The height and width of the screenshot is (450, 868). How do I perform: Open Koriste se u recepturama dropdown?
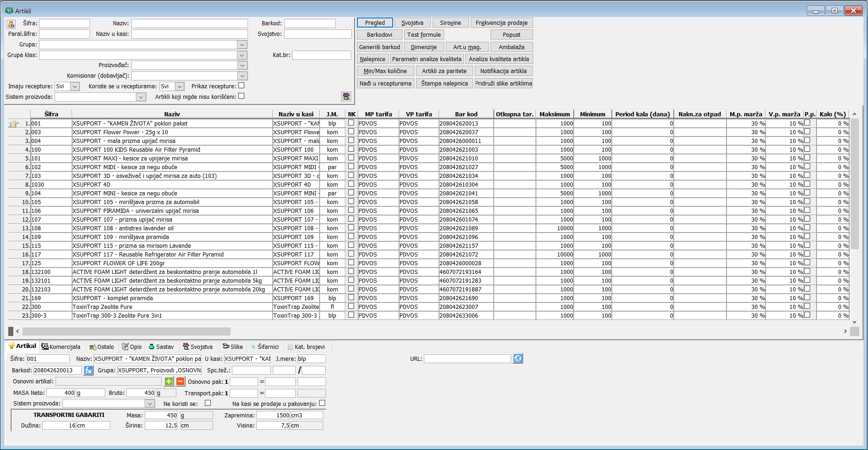click(180, 86)
